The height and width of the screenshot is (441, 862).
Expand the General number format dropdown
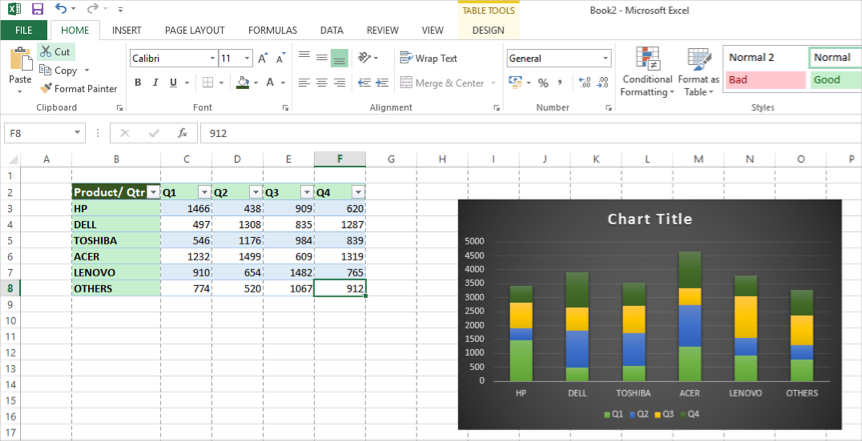click(605, 58)
